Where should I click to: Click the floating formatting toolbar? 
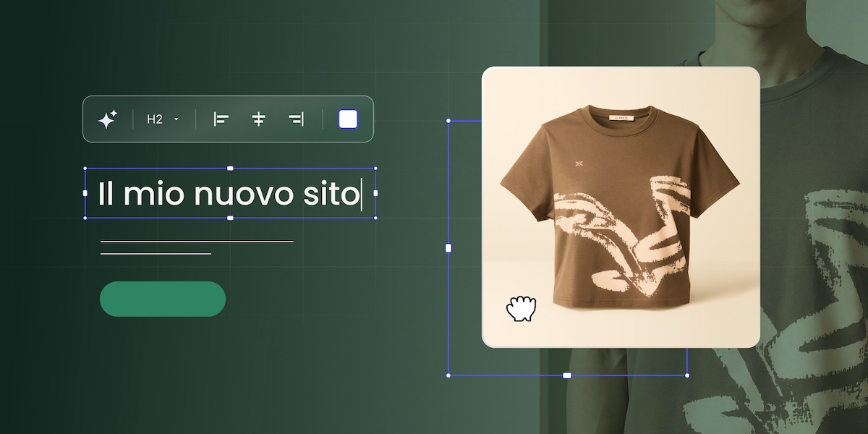pos(229,118)
